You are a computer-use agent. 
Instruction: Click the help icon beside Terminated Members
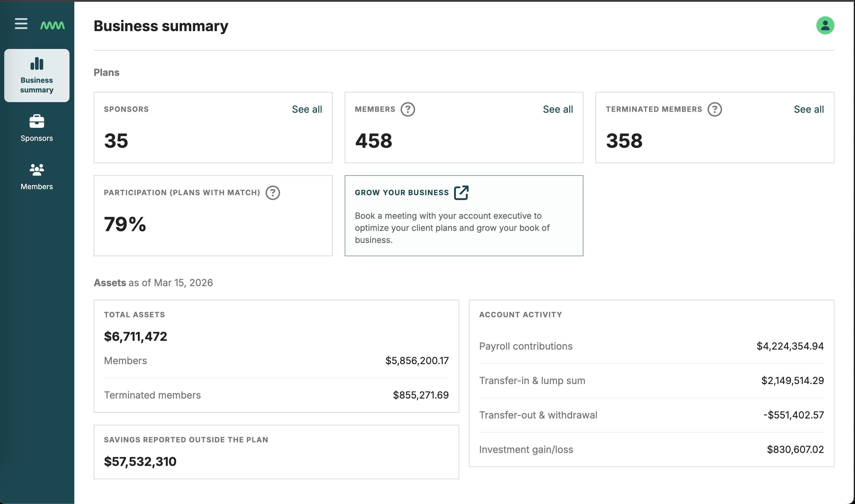(715, 109)
